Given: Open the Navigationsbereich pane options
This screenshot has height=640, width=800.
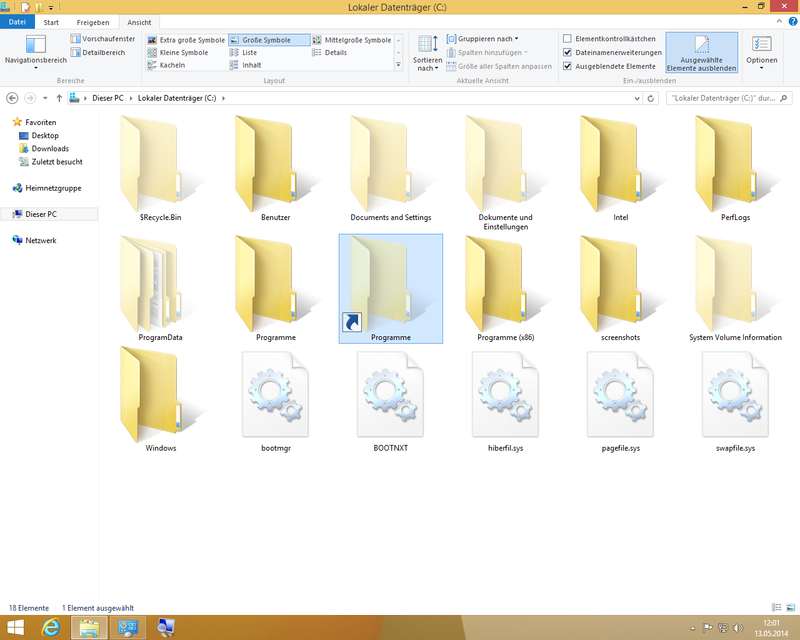Looking at the screenshot, I should [36, 52].
